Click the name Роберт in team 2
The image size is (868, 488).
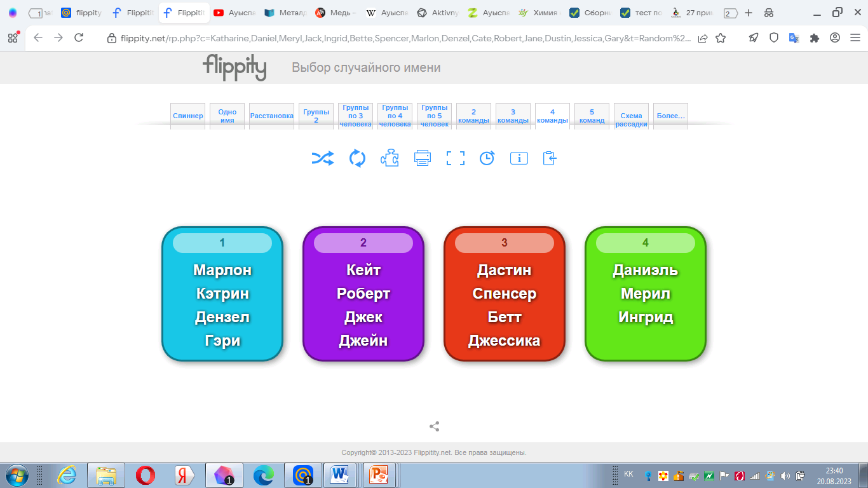pyautogui.click(x=363, y=294)
